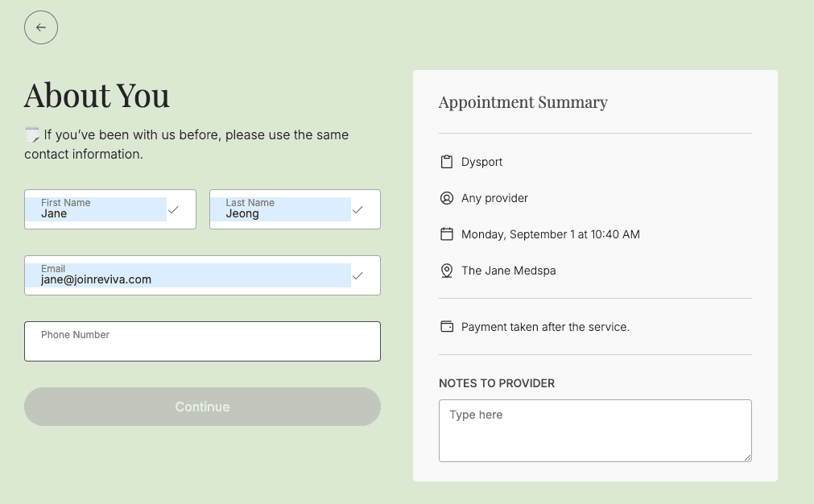Click the Appointment Summary heading
The height and width of the screenshot is (504, 814).
click(523, 102)
